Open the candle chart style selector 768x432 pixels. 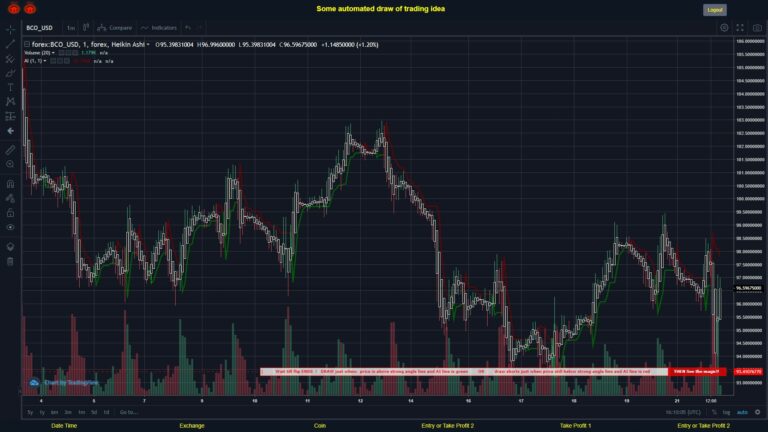pyautogui.click(x=86, y=27)
